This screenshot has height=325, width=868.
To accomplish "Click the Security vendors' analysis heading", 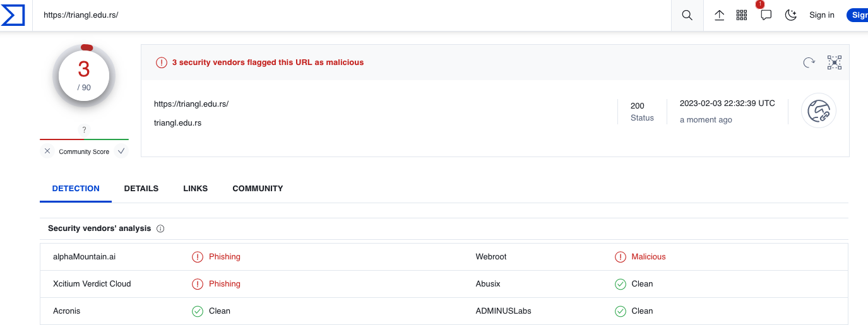I will 100,228.
